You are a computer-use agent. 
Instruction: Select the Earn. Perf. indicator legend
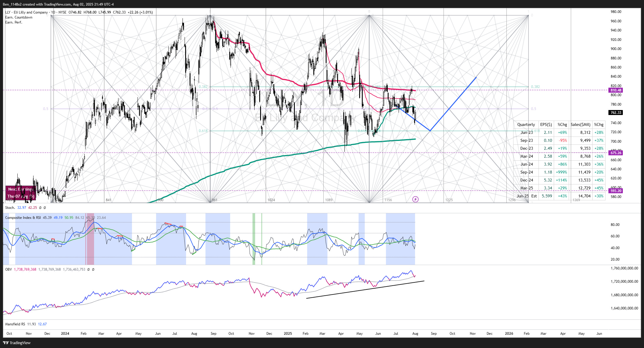[x=14, y=22]
